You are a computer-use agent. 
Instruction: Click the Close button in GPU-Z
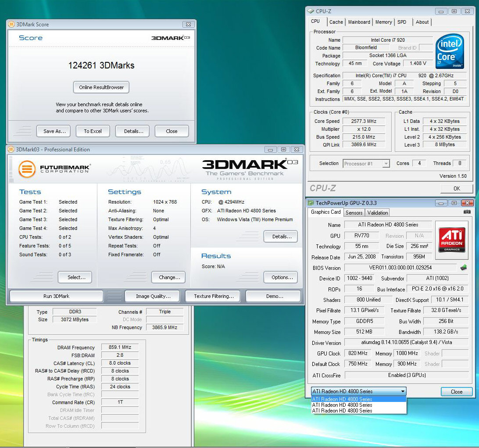click(x=457, y=391)
